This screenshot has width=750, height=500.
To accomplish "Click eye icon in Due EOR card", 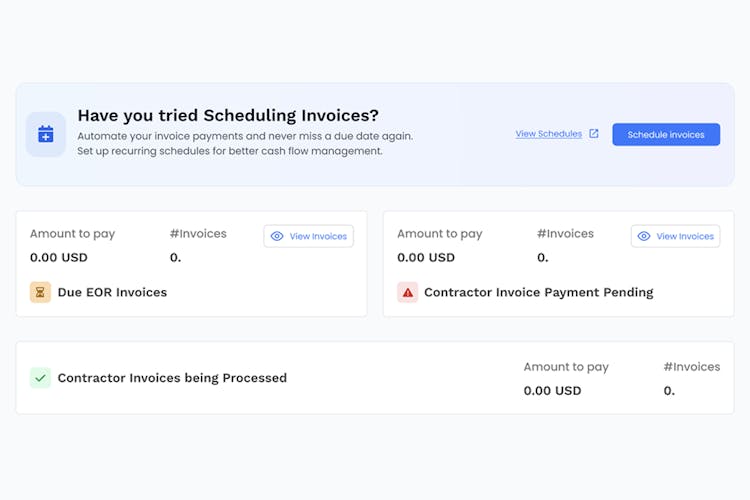I will click(277, 236).
